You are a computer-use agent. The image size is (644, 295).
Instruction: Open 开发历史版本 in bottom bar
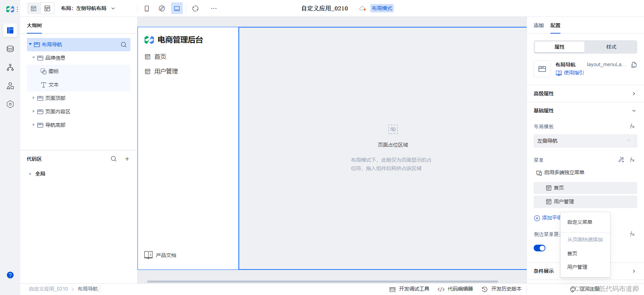click(502, 289)
